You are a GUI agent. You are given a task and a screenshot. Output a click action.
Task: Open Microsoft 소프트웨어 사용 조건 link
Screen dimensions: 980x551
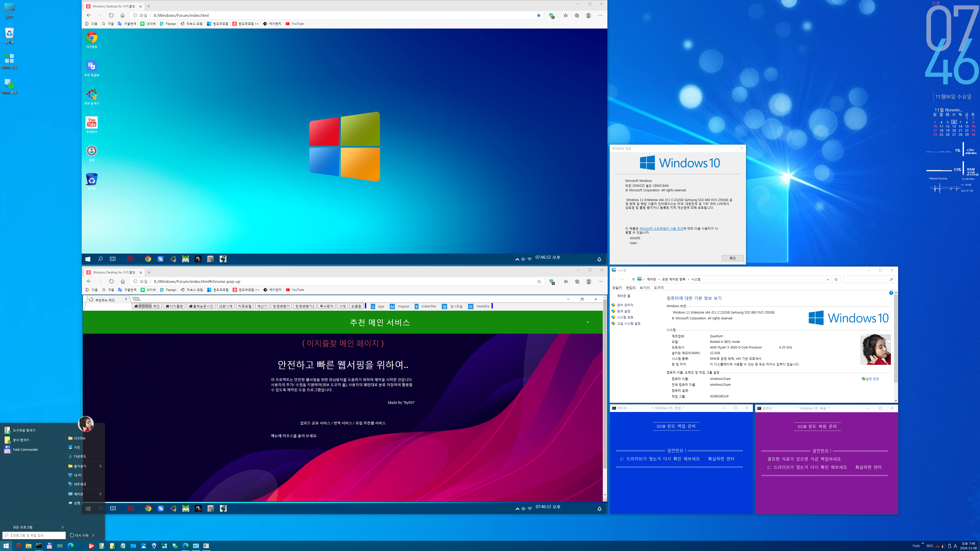pyautogui.click(x=661, y=229)
